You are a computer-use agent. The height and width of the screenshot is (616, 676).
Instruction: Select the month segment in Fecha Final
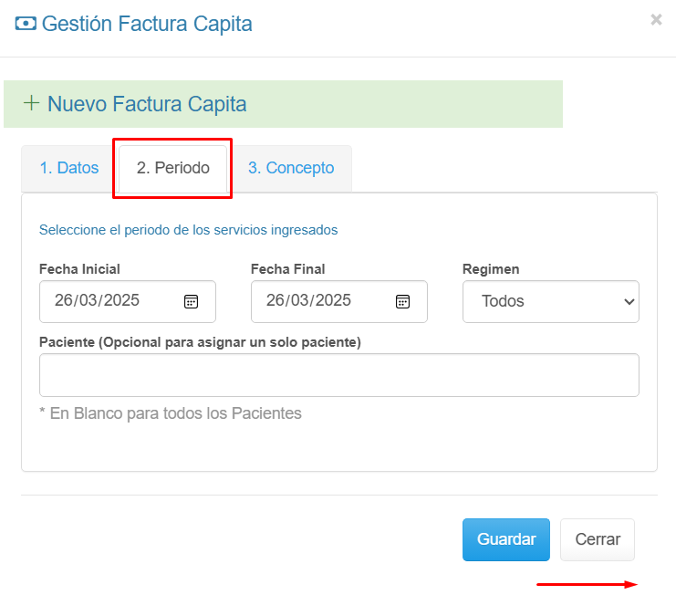[x=300, y=300]
